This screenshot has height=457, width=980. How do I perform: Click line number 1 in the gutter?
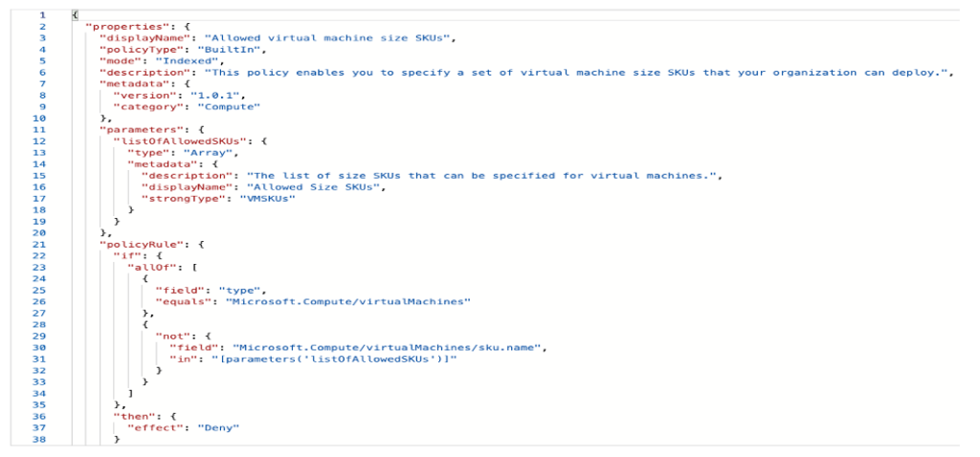click(42, 14)
